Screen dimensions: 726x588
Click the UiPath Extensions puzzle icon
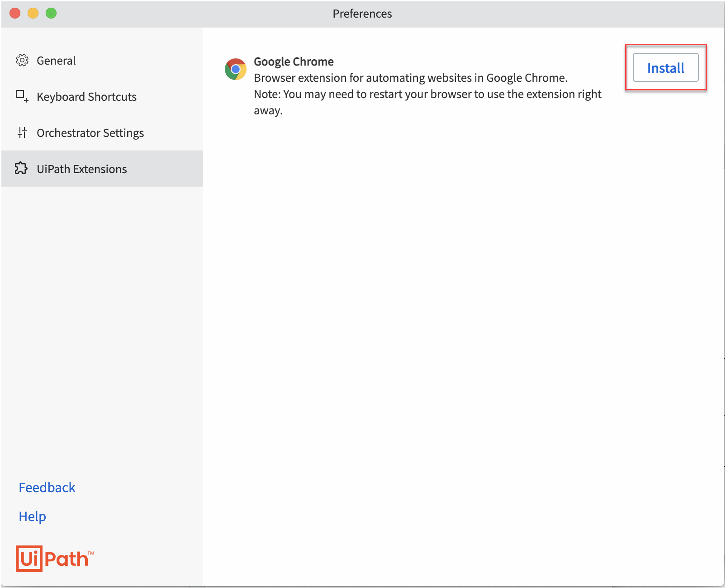point(21,169)
